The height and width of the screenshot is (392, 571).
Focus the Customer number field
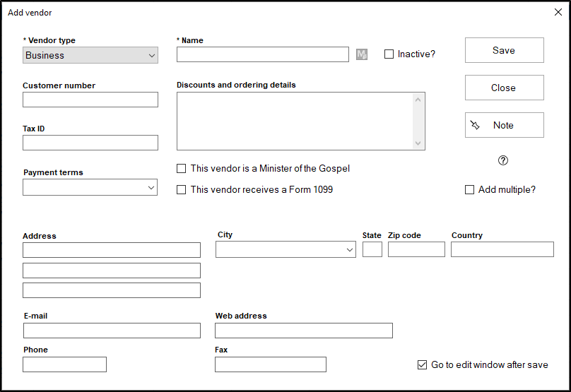coord(90,100)
